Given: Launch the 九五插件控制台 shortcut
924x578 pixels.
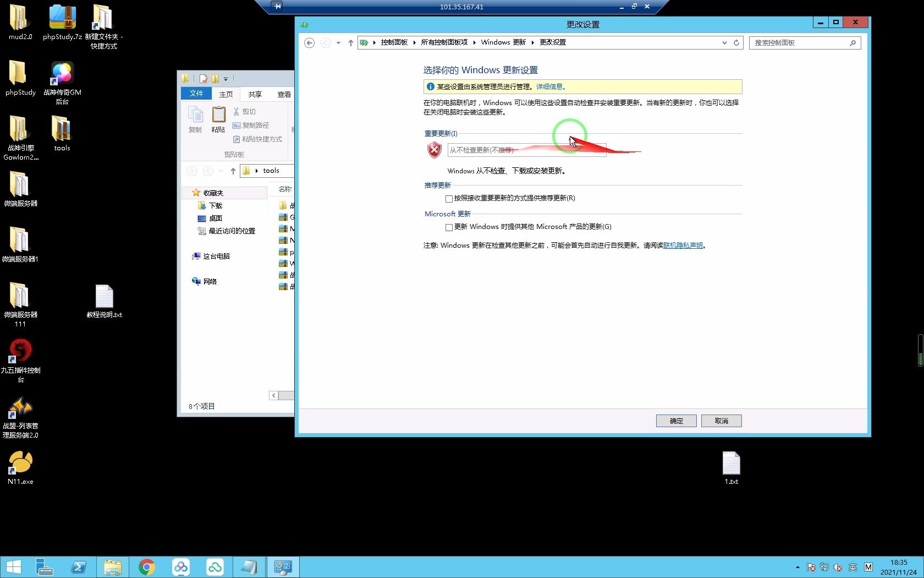Looking at the screenshot, I should click(x=20, y=361).
